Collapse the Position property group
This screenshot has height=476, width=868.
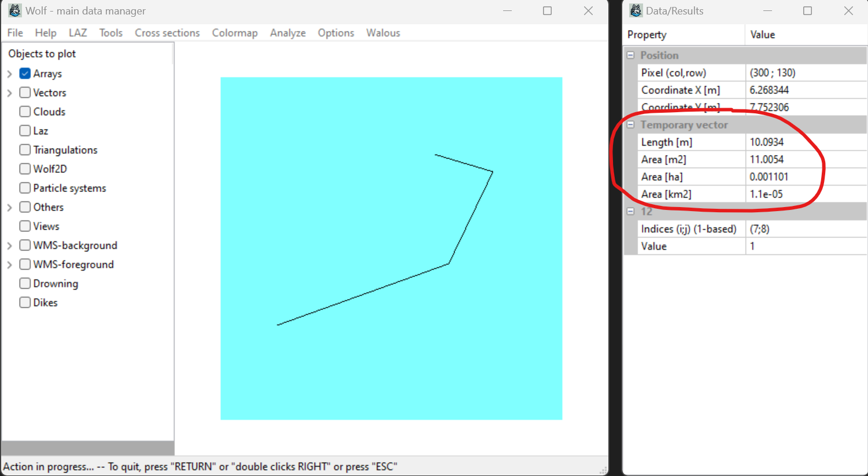630,56
